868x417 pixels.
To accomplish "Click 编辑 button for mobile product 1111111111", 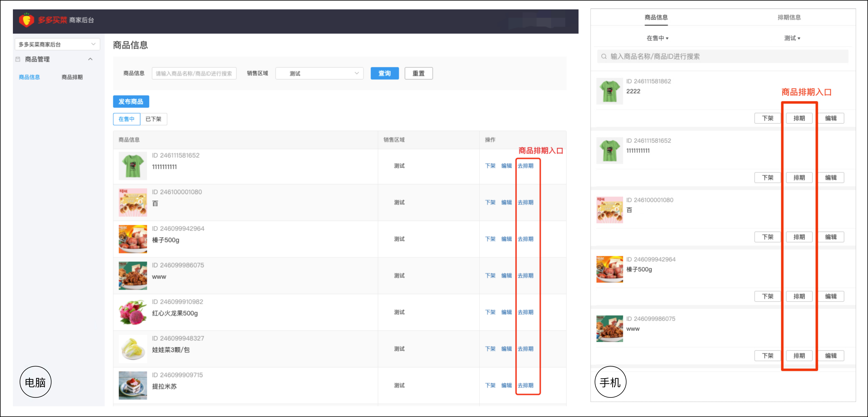I will click(831, 178).
